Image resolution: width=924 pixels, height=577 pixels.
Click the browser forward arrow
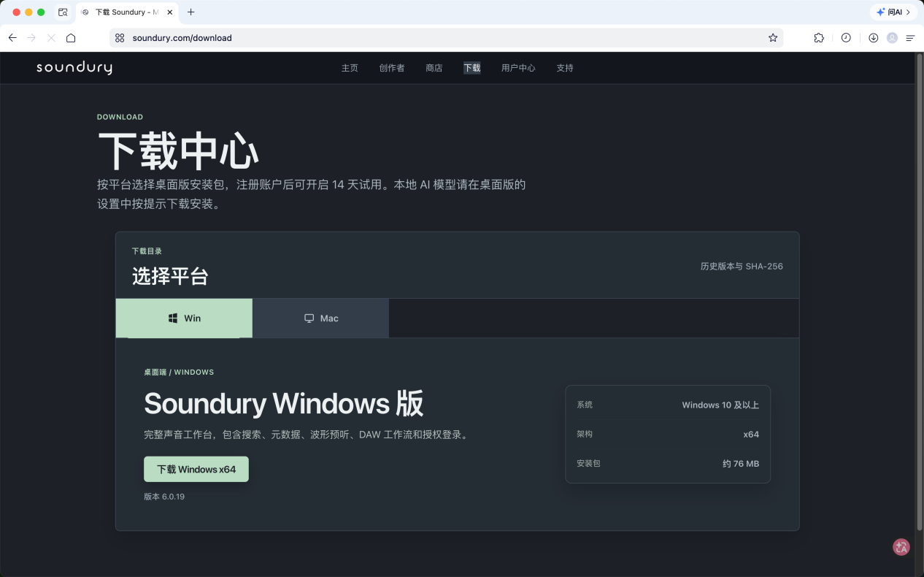click(31, 38)
